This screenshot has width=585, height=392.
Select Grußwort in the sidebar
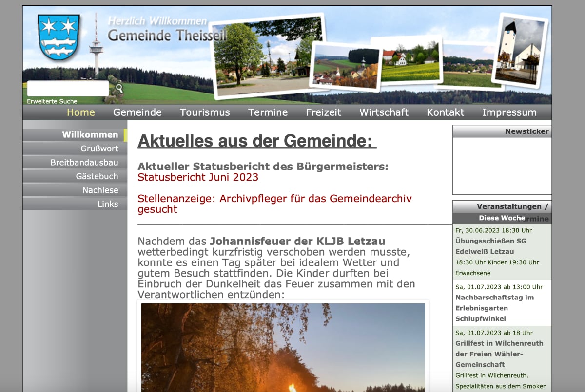[x=99, y=149]
